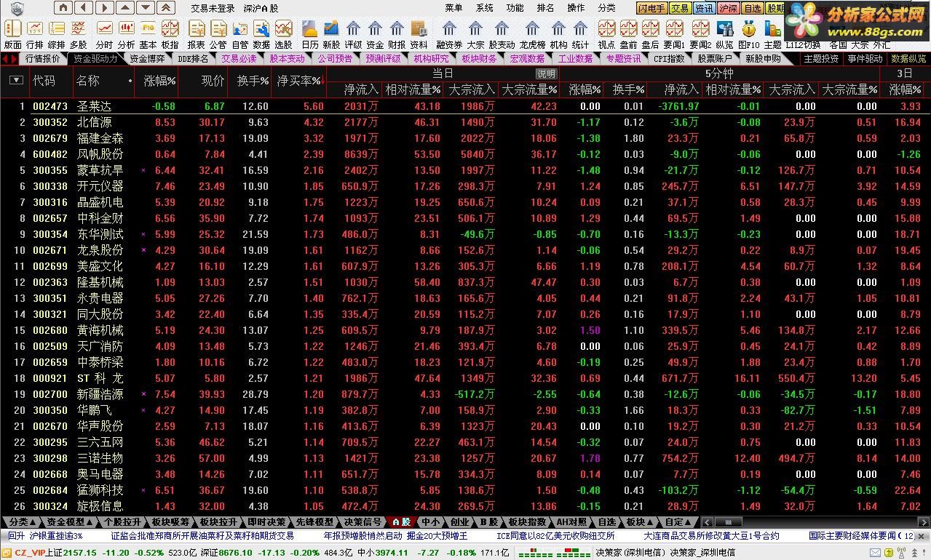Screen dimensions: 931x560
Task: Open the 菜单 menu
Action: pyautogui.click(x=453, y=8)
